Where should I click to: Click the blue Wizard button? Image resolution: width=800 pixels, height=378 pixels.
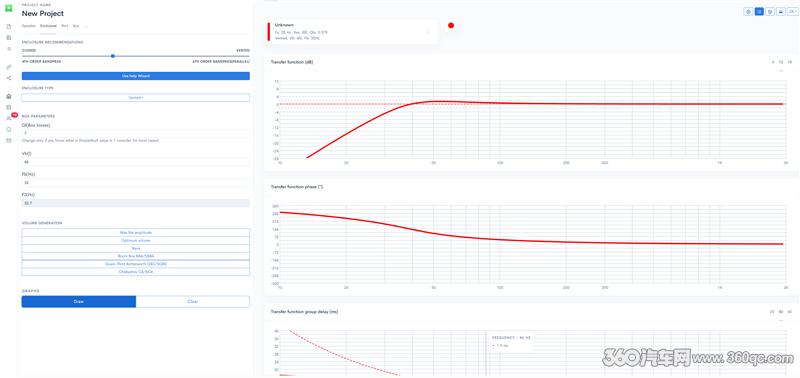(136, 75)
